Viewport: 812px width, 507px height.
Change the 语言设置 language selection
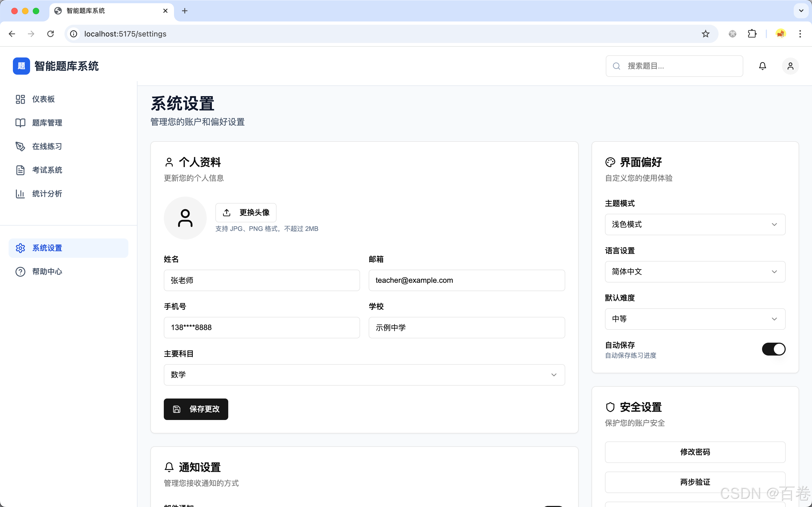(694, 271)
